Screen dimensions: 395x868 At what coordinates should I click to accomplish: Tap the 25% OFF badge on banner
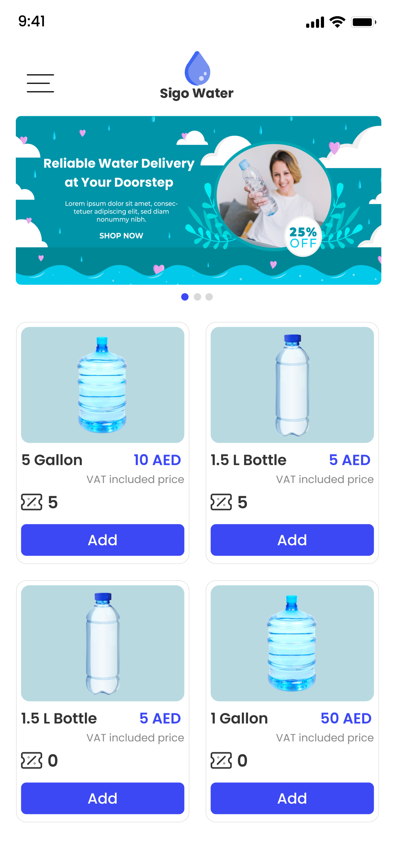pos(303,237)
